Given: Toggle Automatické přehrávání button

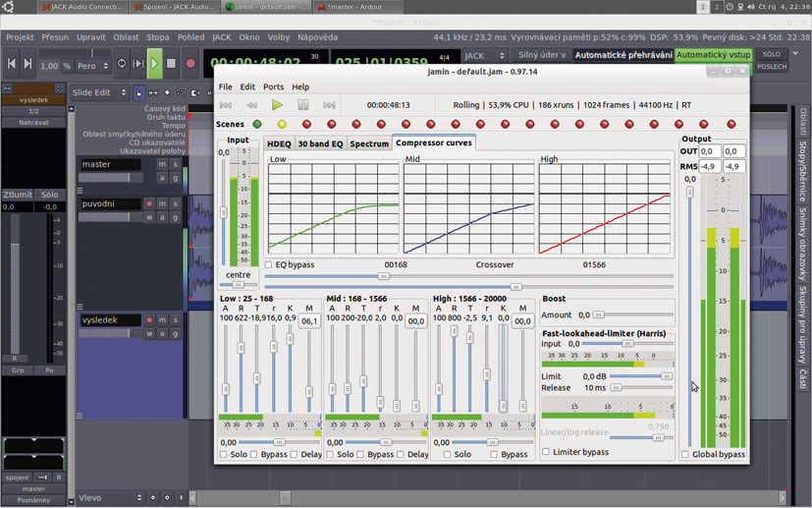Looking at the screenshot, I should (x=623, y=55).
